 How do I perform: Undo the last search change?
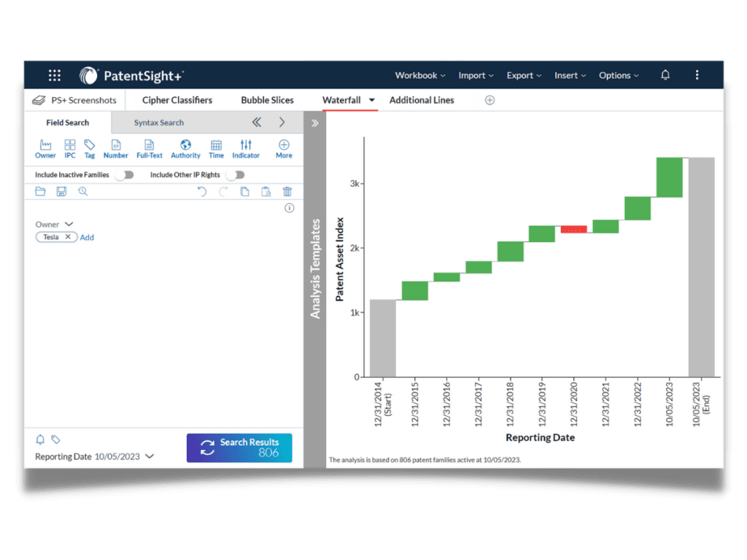coord(202,192)
